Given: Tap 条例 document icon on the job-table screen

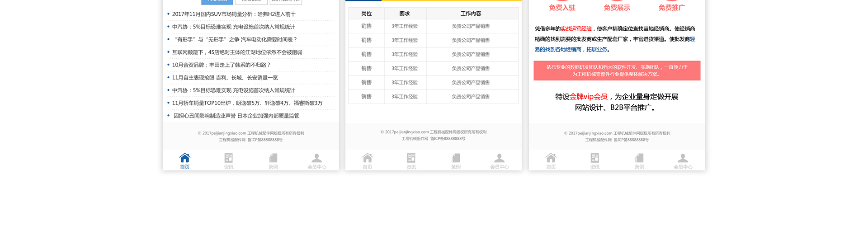Looking at the screenshot, I should (456, 158).
